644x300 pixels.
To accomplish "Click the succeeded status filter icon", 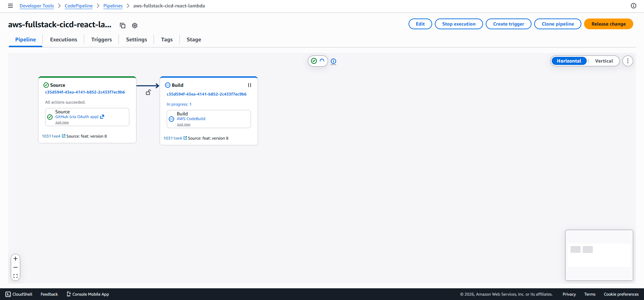I will (314, 61).
